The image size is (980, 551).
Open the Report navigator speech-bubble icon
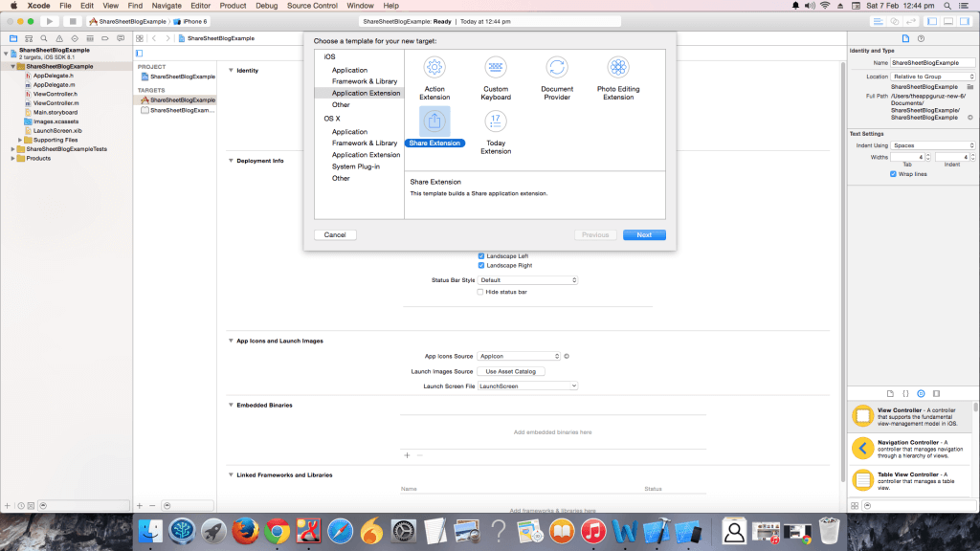(x=121, y=38)
